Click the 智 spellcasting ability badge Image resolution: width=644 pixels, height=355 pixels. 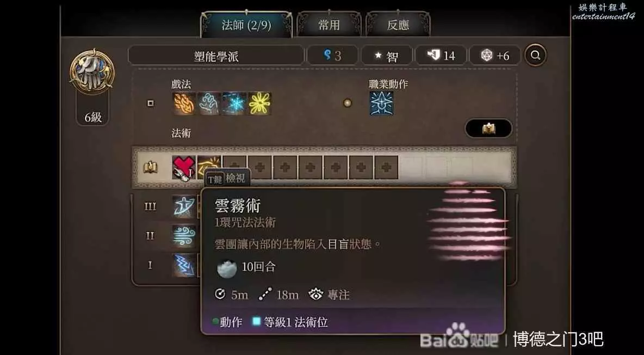pyautogui.click(x=387, y=56)
